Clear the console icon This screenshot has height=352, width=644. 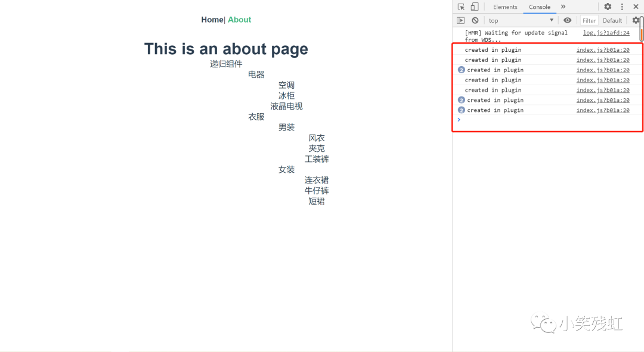[x=475, y=20]
